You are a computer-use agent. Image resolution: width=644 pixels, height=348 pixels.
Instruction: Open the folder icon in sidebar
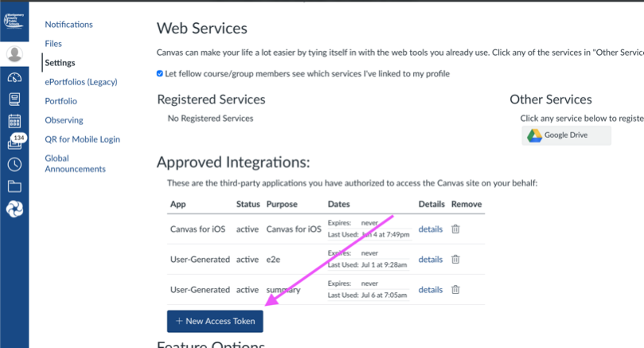pos(14,186)
